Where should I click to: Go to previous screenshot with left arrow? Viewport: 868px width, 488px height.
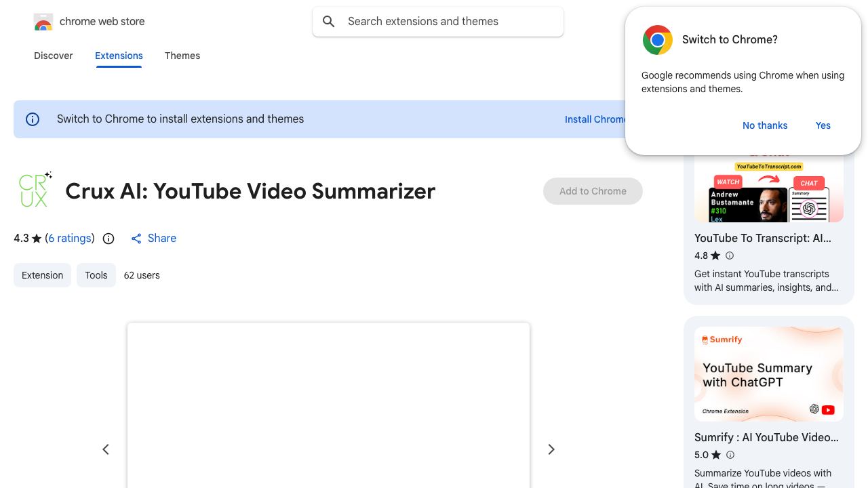click(x=106, y=449)
